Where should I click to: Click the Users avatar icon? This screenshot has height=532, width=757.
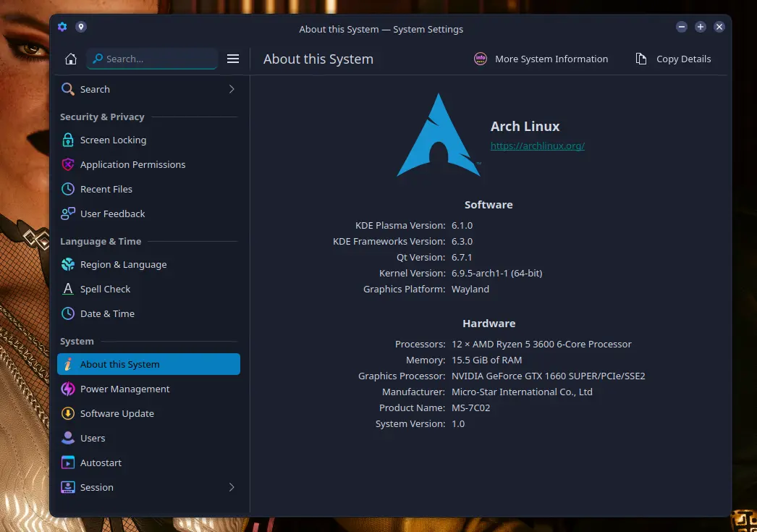[x=68, y=439]
